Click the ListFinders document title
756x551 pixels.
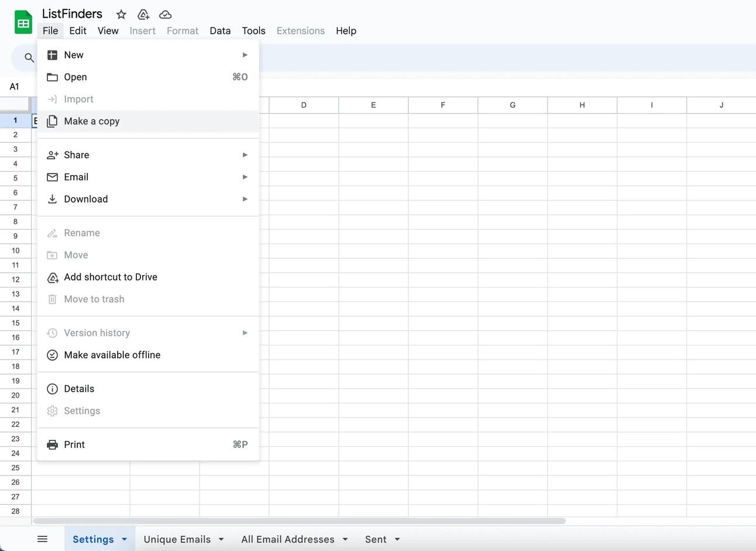[72, 14]
